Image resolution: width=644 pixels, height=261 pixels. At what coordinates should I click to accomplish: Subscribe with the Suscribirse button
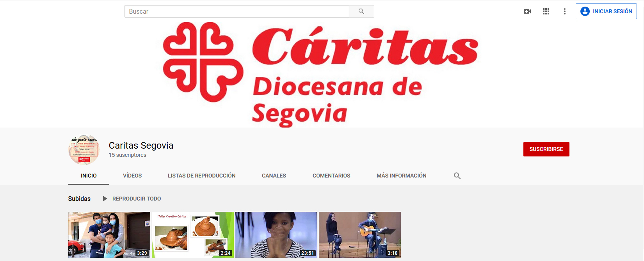[x=546, y=149]
